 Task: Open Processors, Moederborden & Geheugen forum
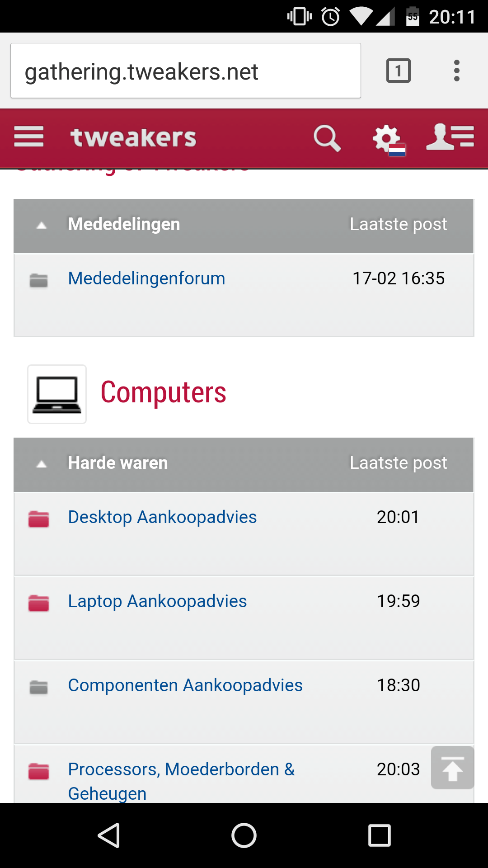pos(181,769)
